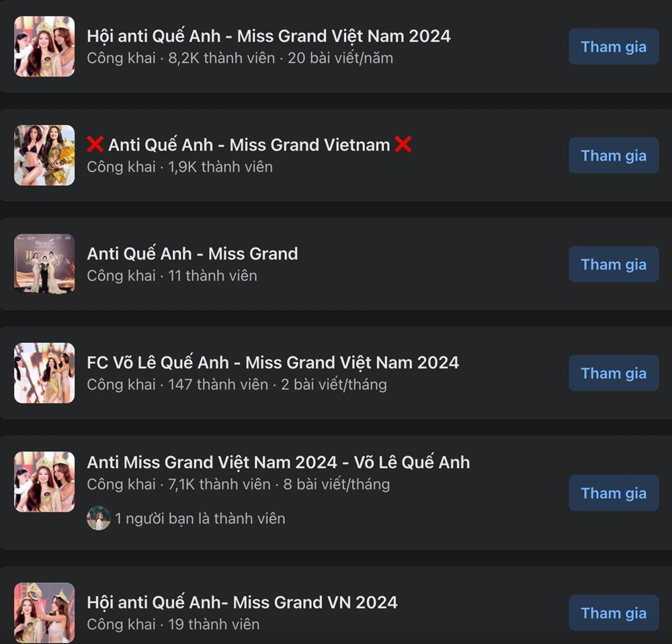Join the 7,1K-member Anti Miss Grand group

pyautogui.click(x=614, y=493)
